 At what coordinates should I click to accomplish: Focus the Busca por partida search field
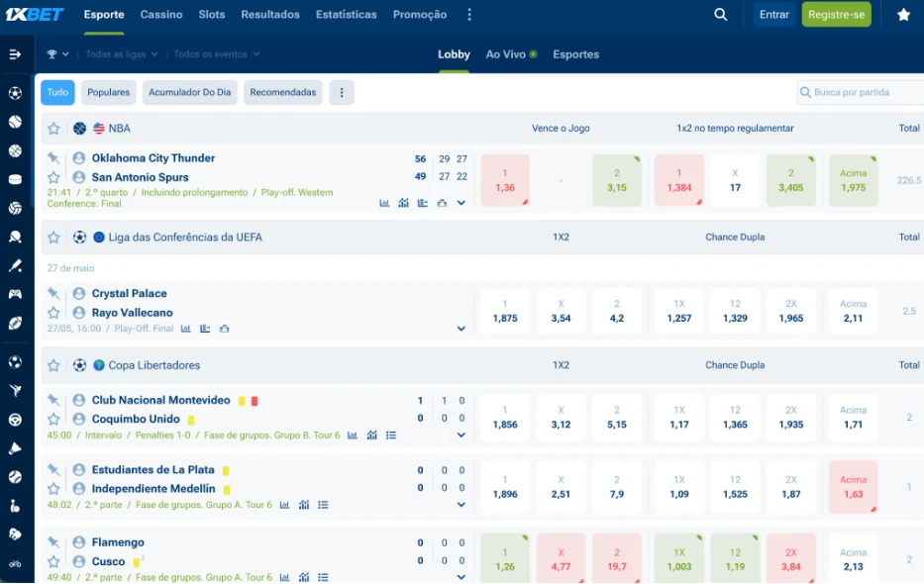pyautogui.click(x=861, y=92)
